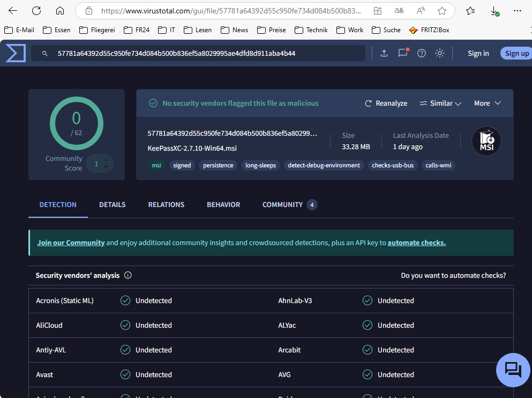Screen dimensions: 532x398
Task: Click the MSI file type icon
Action: [x=486, y=142]
